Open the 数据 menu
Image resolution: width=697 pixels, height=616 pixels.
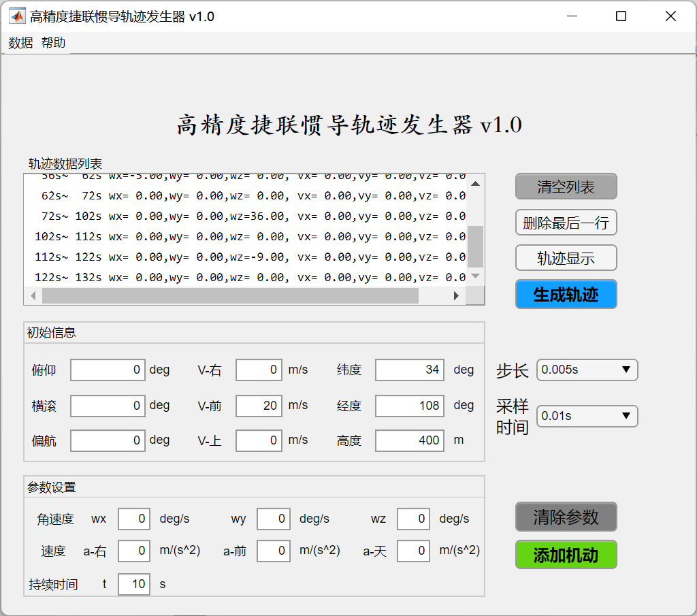[x=20, y=43]
